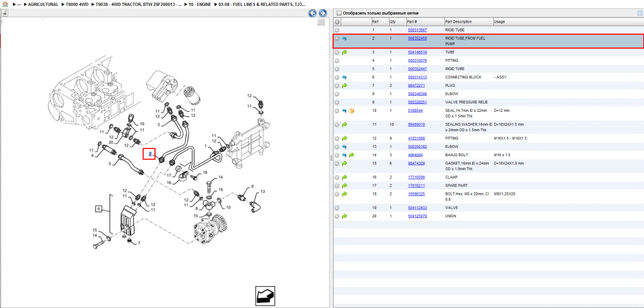644x308 pixels.
Task: Go to the catalog home icon
Action: click(5, 4)
